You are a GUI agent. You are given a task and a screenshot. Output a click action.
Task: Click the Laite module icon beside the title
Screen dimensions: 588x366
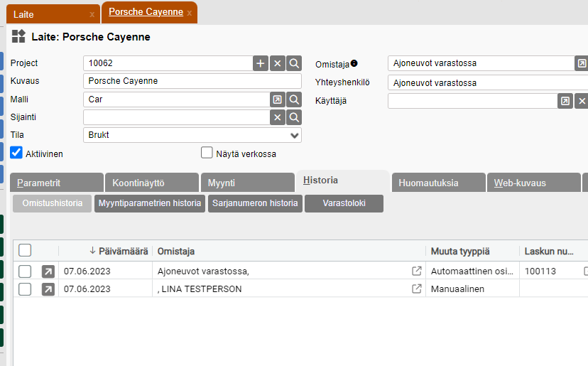(18, 36)
